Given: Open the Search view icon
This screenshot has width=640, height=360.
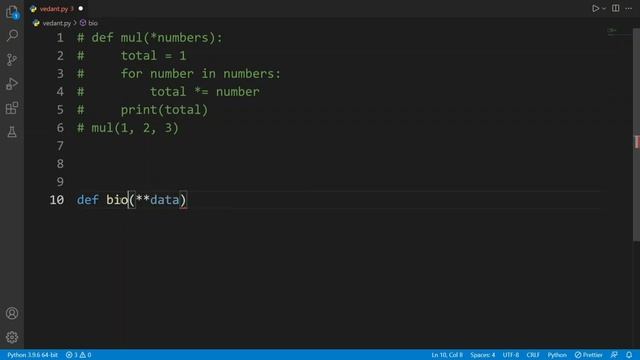Looking at the screenshot, I should coord(12,36).
